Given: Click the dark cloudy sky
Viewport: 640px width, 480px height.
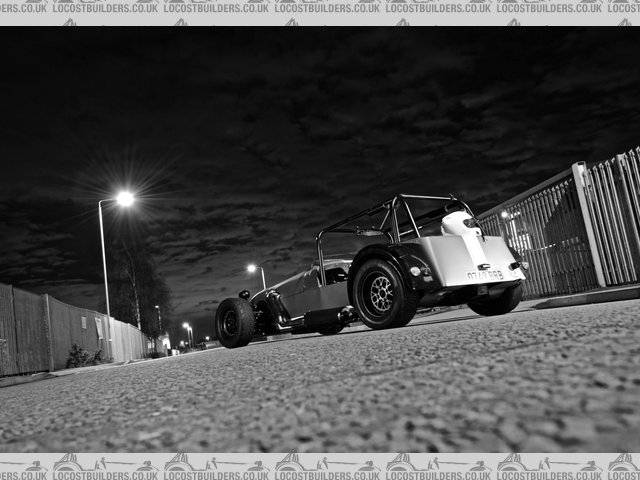Looking at the screenshot, I should pos(320,110).
